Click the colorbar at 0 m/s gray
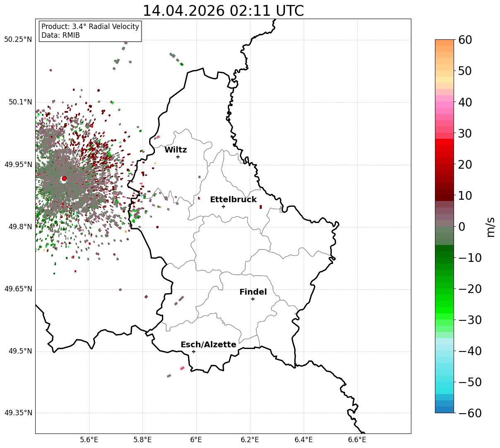Viewport: 500px width, 448px height. click(444, 226)
